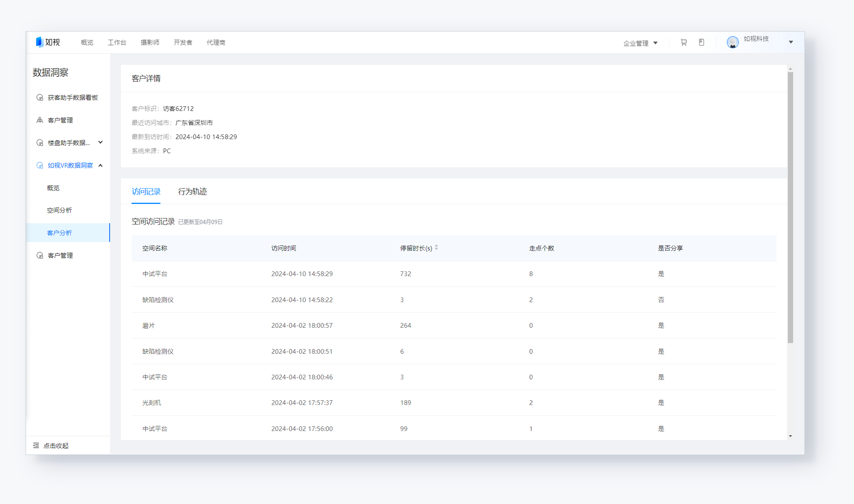The image size is (854, 504).
Task: Click 中试平台 in the 14:58:29 row
Action: point(155,274)
